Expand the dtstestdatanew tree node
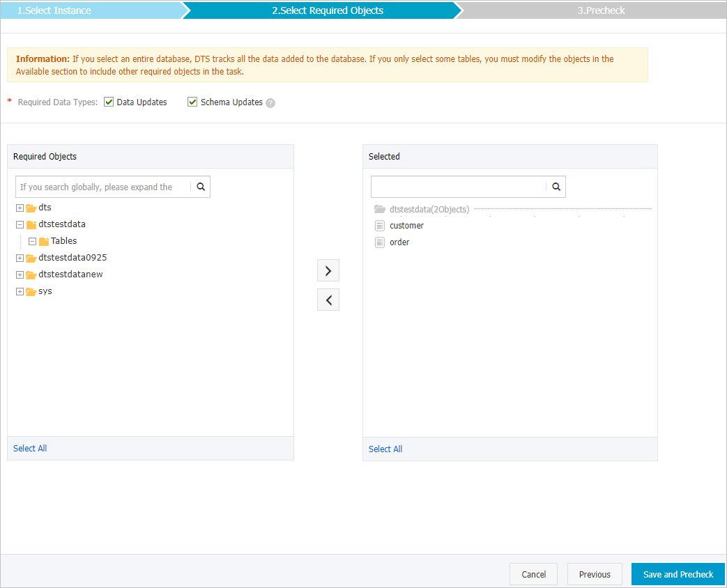Image resolution: width=727 pixels, height=588 pixels. 20,274
